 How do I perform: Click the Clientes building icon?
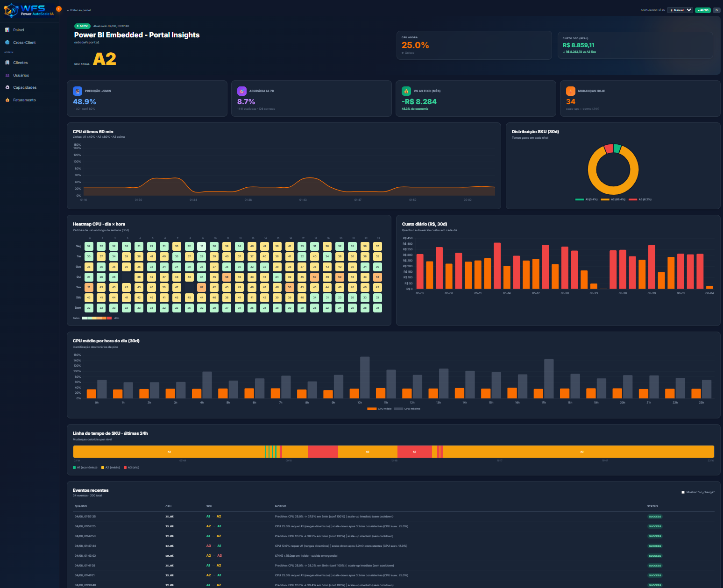[7, 63]
